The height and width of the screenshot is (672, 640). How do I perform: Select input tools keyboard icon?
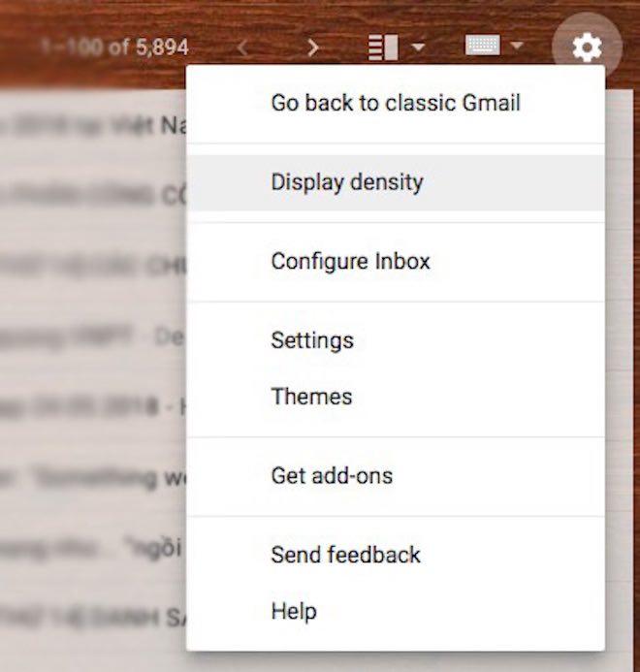[x=482, y=45]
